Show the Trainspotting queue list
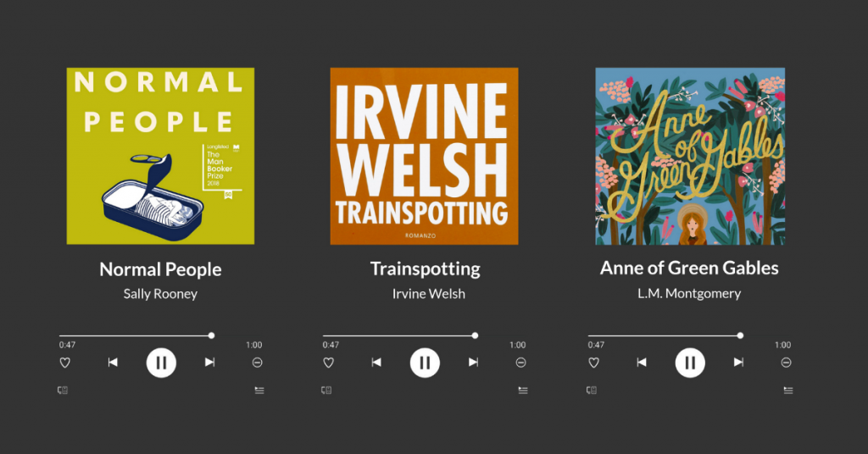Screen dimensions: 868x454 click(523, 390)
